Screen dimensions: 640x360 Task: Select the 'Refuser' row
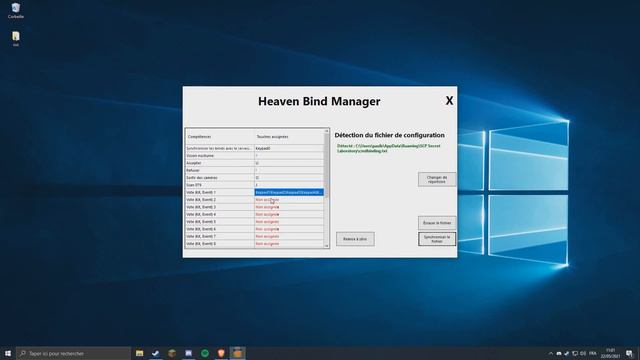click(x=255, y=171)
